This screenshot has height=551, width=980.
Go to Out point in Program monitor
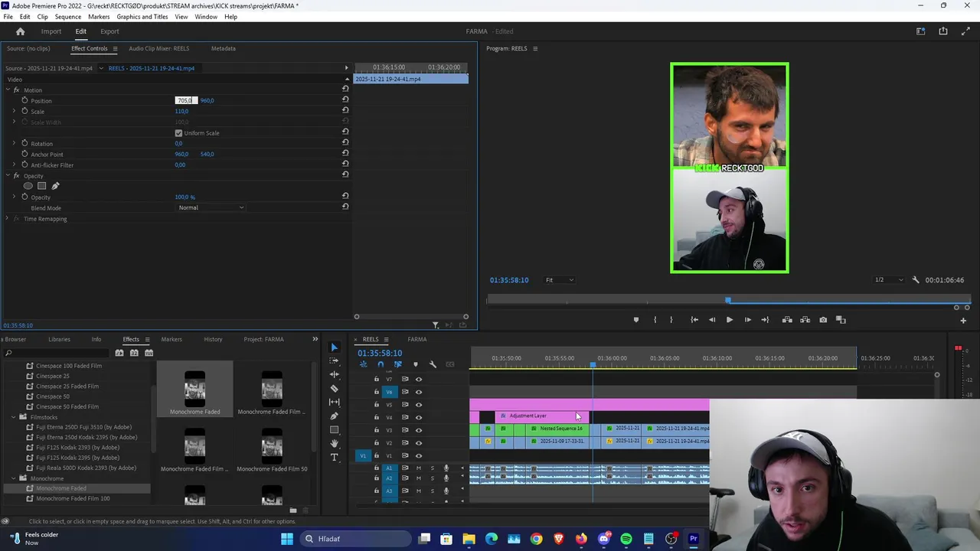[765, 320]
